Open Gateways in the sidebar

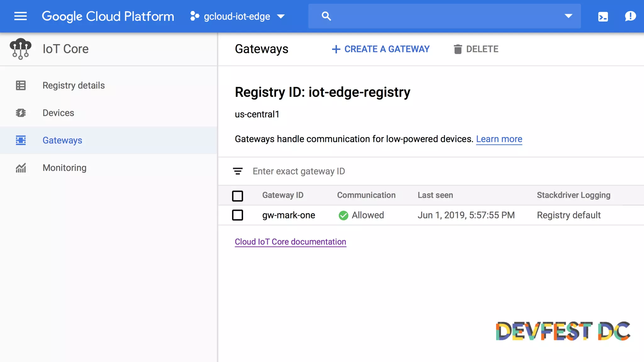coord(62,140)
